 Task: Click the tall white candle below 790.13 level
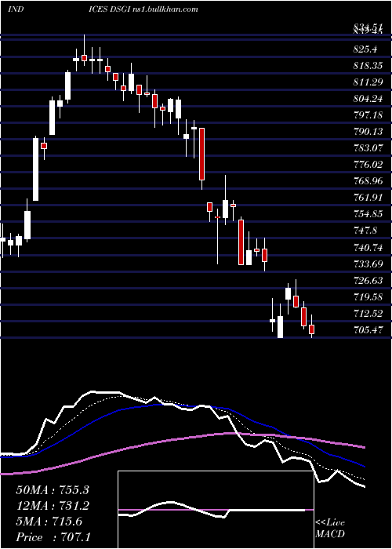point(36,169)
